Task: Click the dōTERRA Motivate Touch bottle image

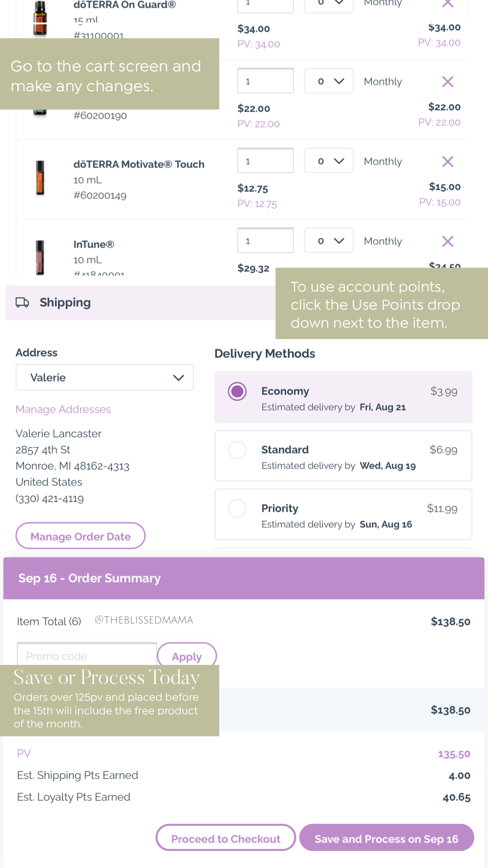Action: [x=40, y=178]
